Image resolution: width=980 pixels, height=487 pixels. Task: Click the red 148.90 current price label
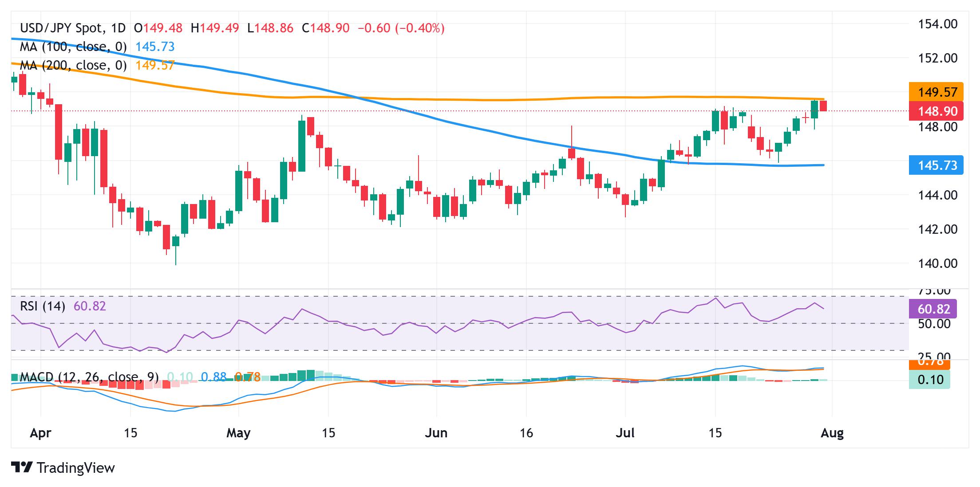936,111
